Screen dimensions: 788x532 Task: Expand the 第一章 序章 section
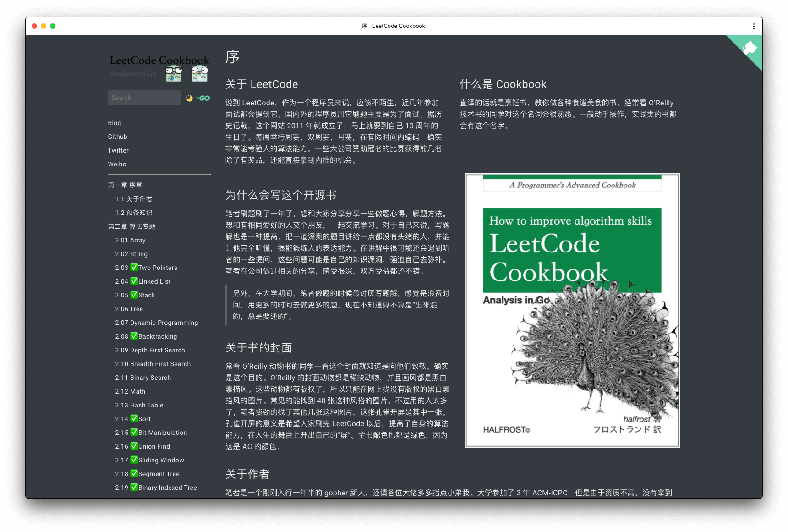(x=125, y=185)
